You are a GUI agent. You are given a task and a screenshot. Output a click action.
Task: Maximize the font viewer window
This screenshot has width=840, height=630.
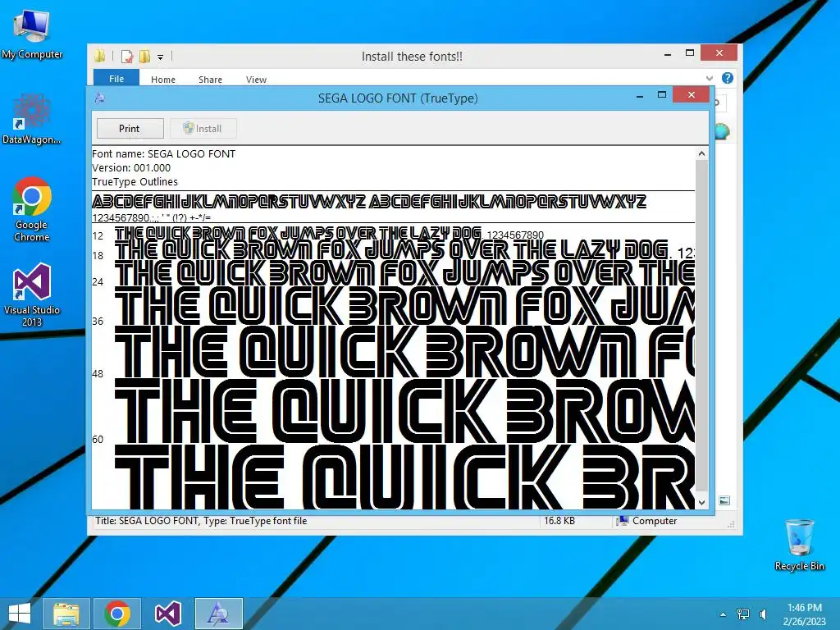pyautogui.click(x=662, y=95)
